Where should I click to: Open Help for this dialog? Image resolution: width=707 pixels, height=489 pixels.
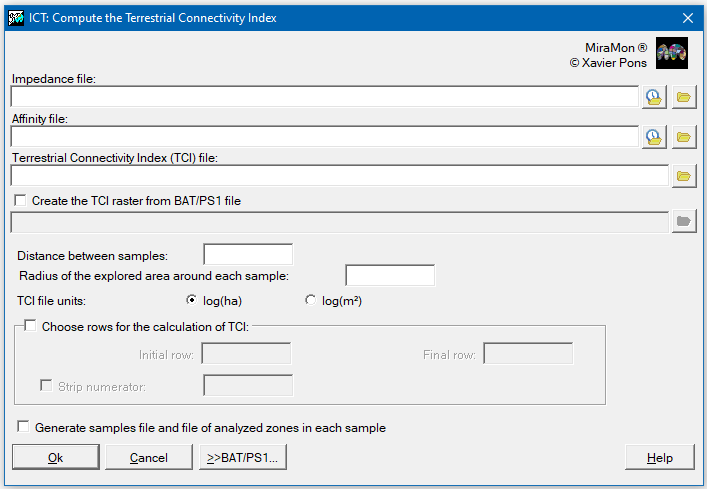[659, 457]
